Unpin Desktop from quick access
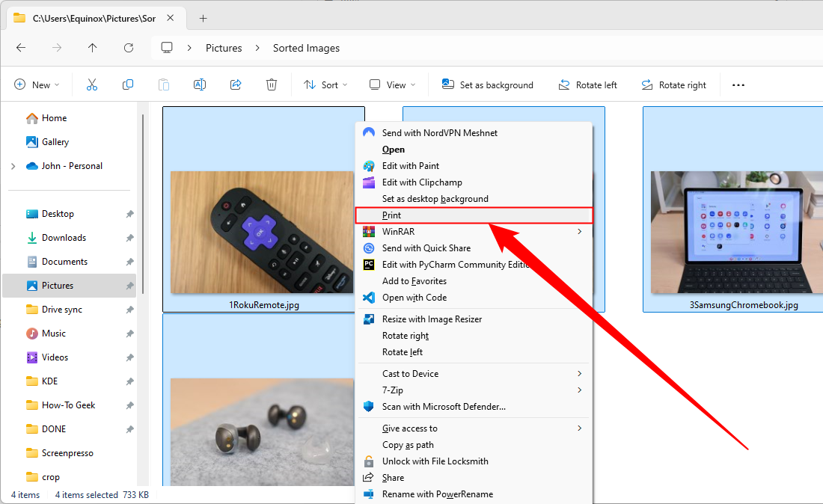Screen dimensions: 823x504 click(129, 214)
